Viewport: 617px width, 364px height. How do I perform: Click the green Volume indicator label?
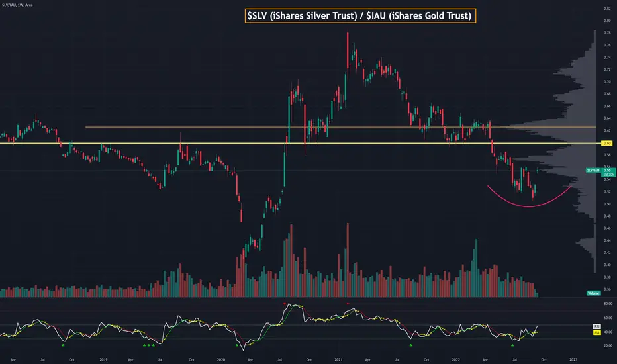tap(593, 293)
